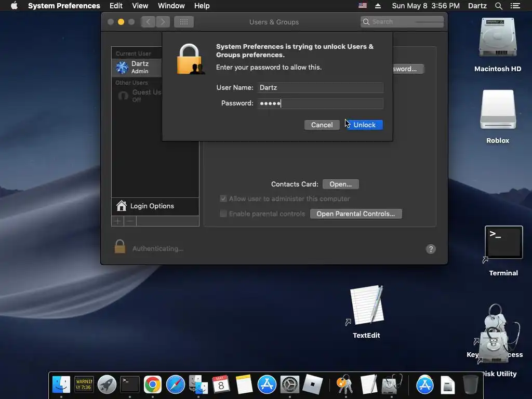The image size is (532, 399).
Task: Click the Unlock button in the dialog
Action: click(x=365, y=125)
